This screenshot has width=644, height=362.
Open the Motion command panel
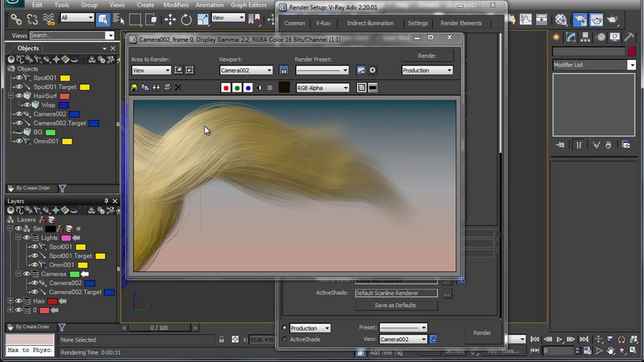(x=601, y=37)
